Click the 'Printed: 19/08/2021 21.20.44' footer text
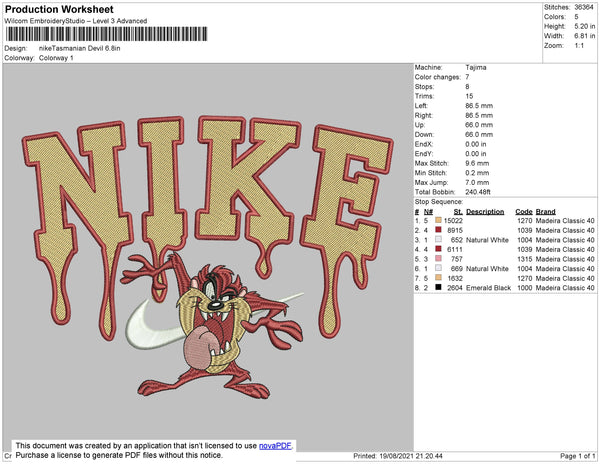600x464 pixels. pyautogui.click(x=398, y=456)
